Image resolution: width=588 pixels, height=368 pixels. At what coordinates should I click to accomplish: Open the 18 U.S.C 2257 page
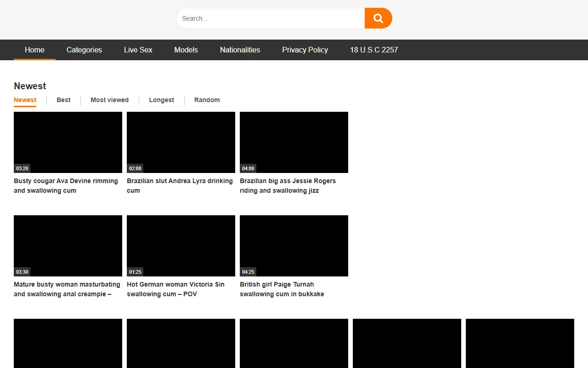[x=373, y=50]
